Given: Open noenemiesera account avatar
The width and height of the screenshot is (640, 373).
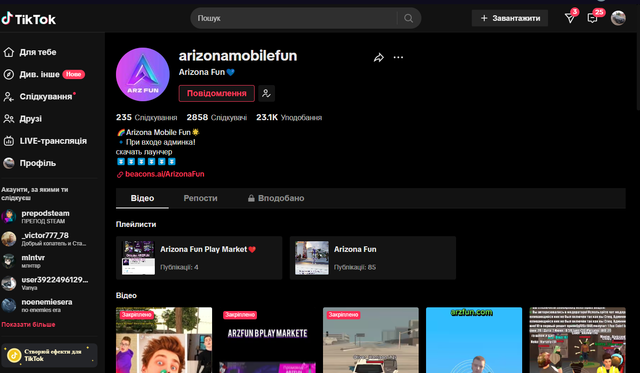Looking at the screenshot, I should point(9,305).
